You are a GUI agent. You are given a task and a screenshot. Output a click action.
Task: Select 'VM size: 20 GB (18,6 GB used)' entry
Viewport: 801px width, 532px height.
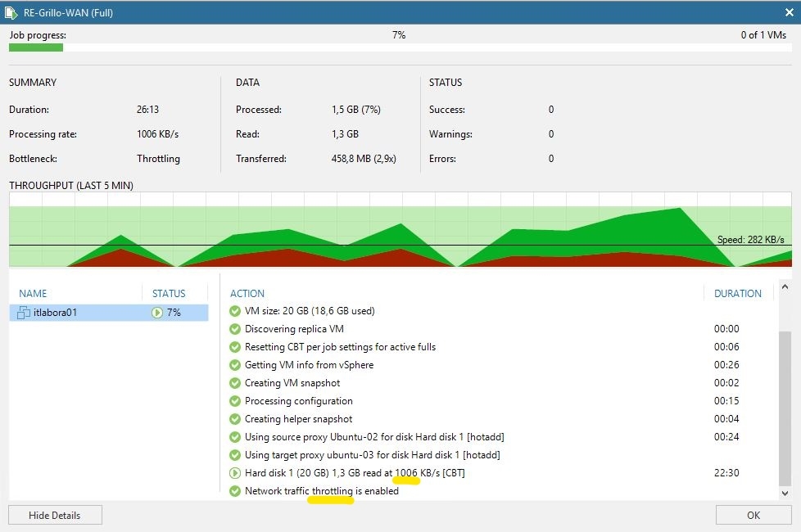310,311
